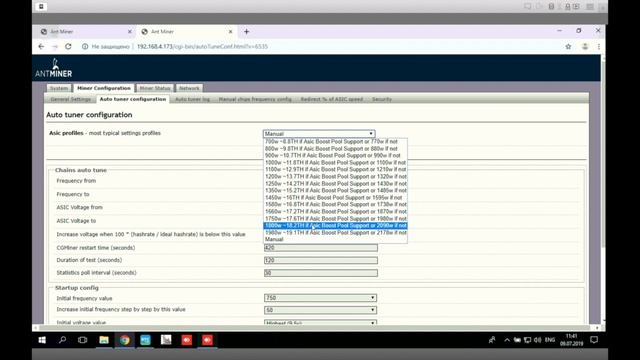Open the Security sub-tab
The height and width of the screenshot is (360, 640).
pos(382,99)
